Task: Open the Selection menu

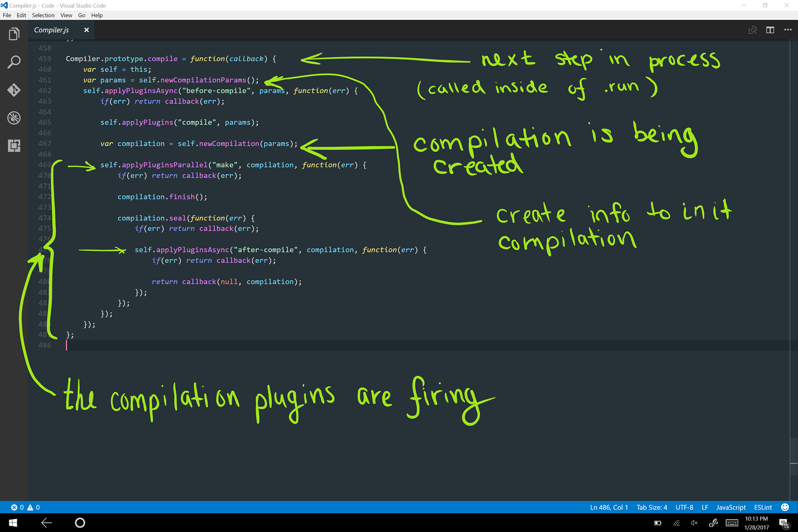Action: [43, 15]
